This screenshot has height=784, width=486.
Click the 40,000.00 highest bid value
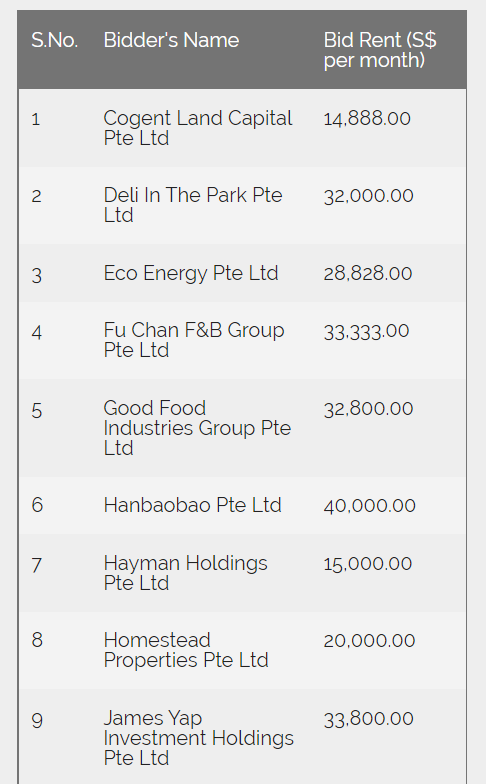(370, 506)
